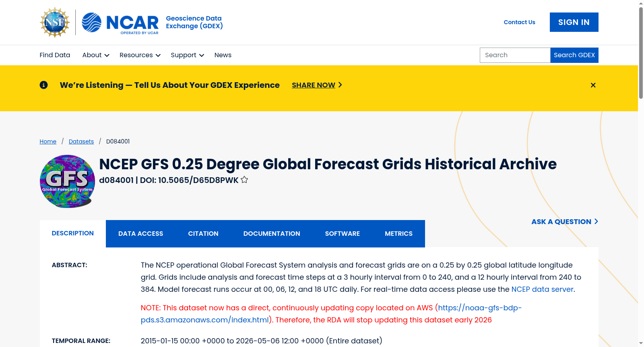Viewport: 644px width, 347px height.
Task: Click the scrollbar down arrow
Action: pyautogui.click(x=641, y=343)
